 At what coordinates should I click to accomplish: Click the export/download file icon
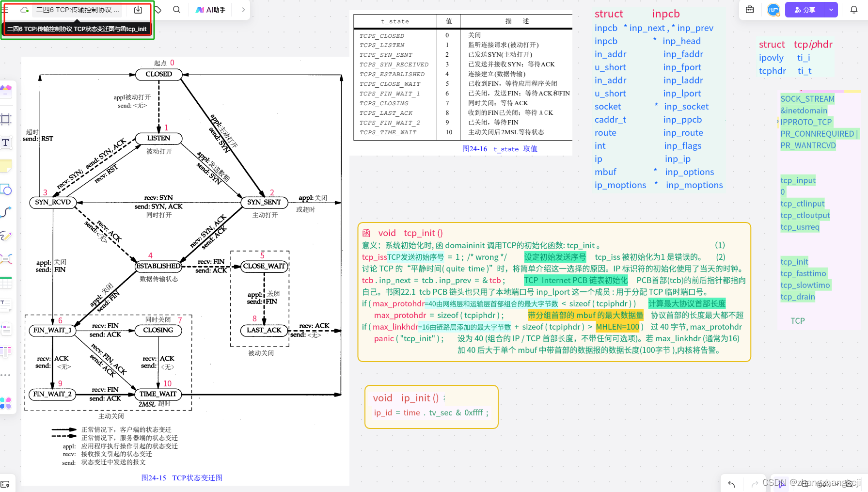[x=138, y=10]
